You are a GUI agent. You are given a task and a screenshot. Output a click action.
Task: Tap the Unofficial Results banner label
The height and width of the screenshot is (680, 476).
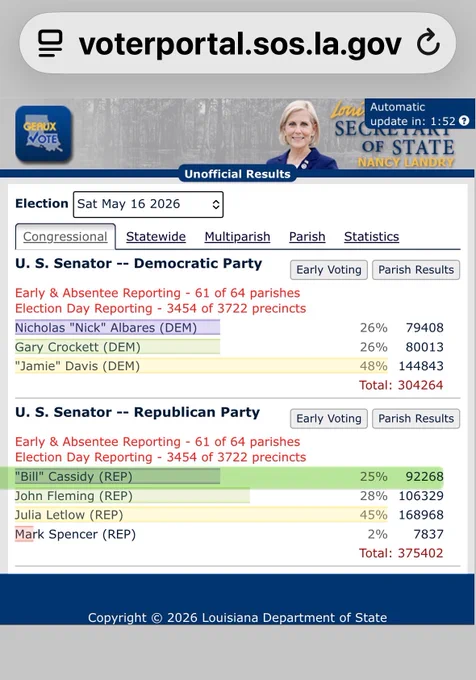237,174
